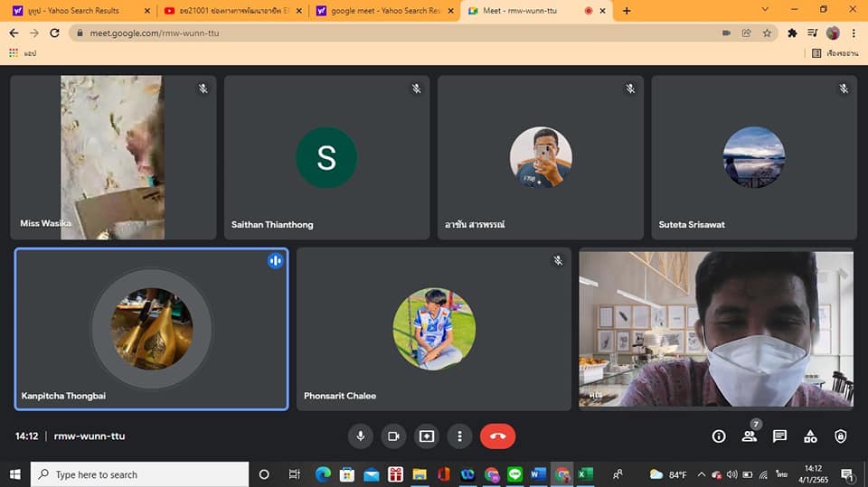The image size is (868, 487).
Task: Mute microphone in the call controls
Action: click(x=360, y=436)
